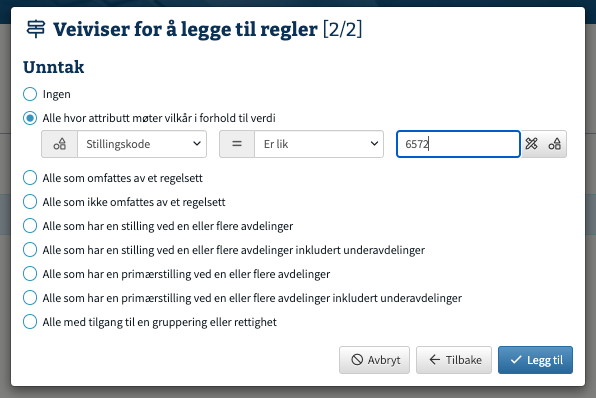The height and width of the screenshot is (398, 596).
Task: Open the Stillingskode attribute dropdown
Action: 142,144
